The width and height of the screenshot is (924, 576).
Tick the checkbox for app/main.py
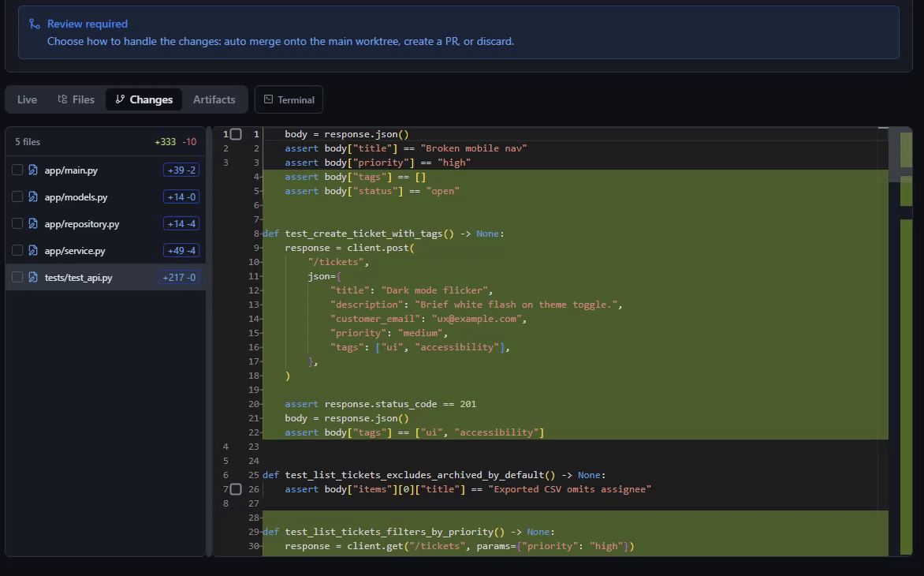(17, 170)
